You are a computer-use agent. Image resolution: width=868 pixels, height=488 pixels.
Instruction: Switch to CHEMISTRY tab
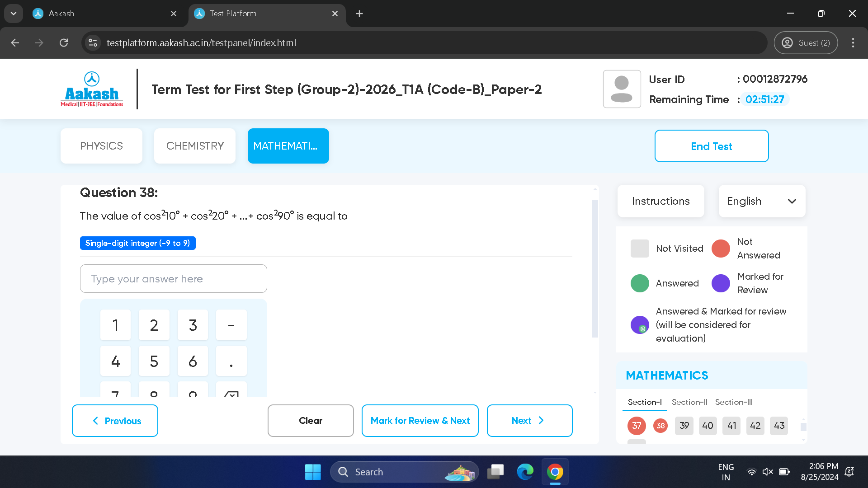[x=196, y=146]
